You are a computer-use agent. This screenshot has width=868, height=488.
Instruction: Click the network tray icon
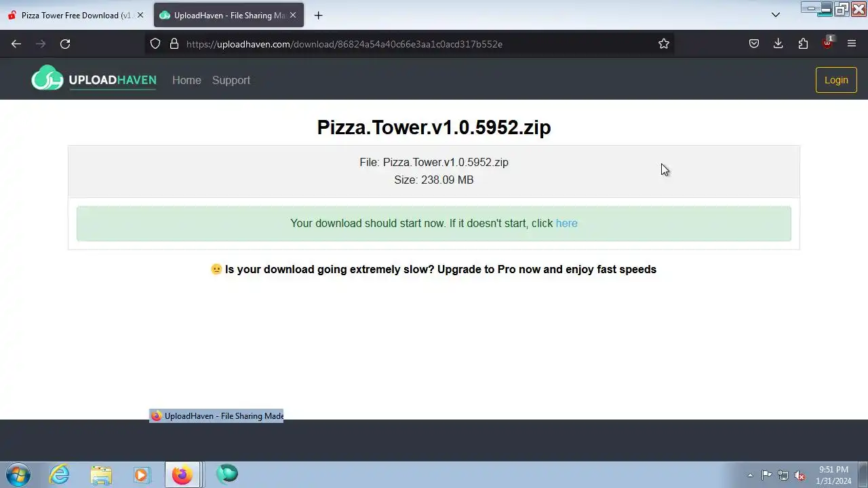783,475
